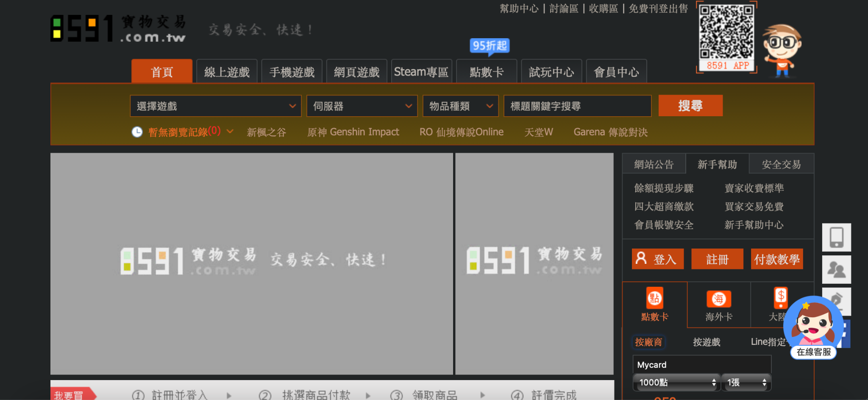
Task: Open the mobile phone sidebar icon
Action: (836, 237)
